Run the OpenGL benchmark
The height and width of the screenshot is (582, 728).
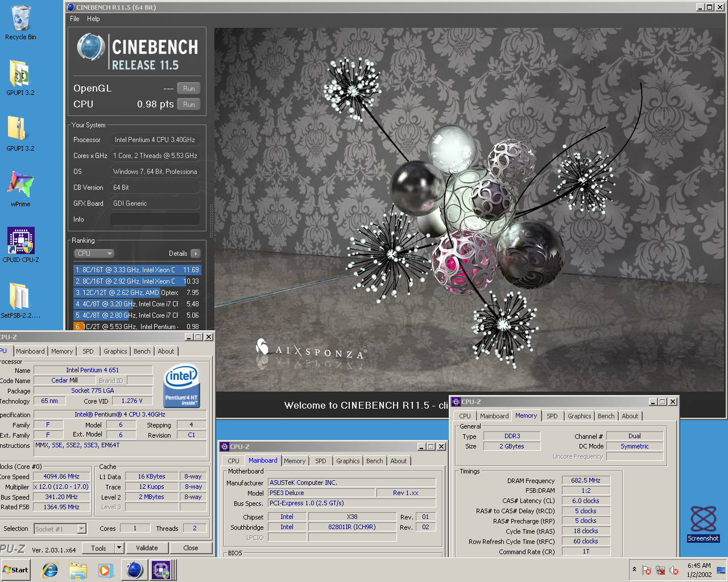[189, 89]
